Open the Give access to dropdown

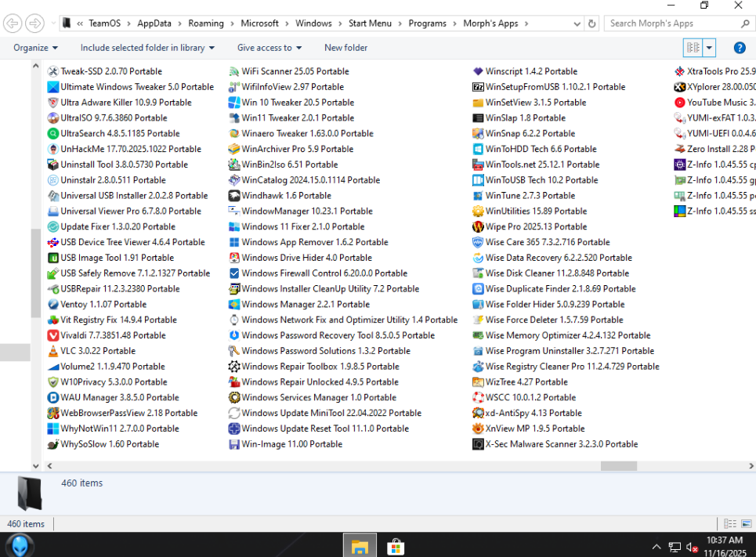(269, 48)
